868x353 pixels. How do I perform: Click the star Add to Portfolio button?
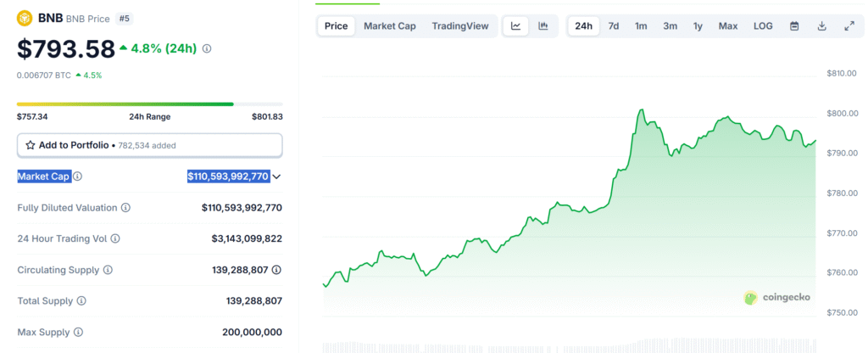(x=150, y=145)
